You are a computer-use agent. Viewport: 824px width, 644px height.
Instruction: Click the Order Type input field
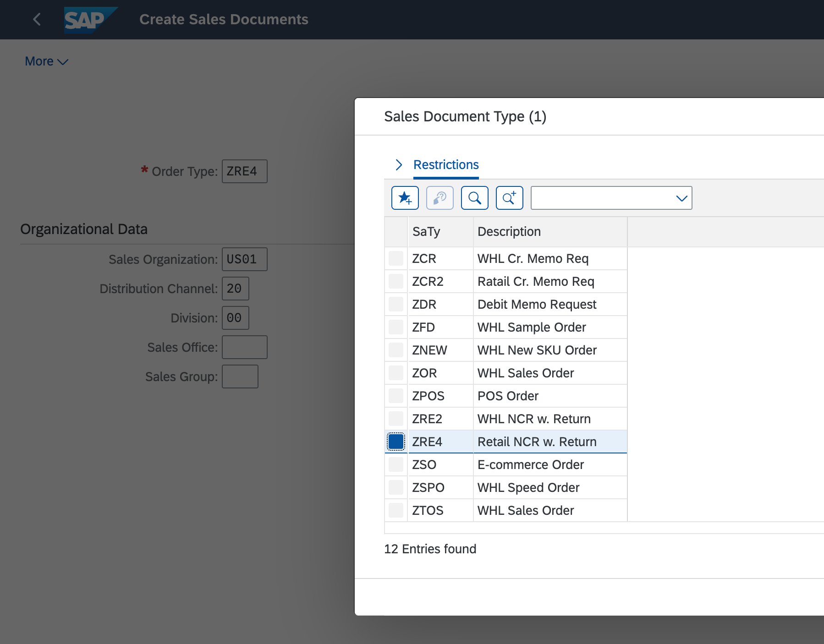244,171
